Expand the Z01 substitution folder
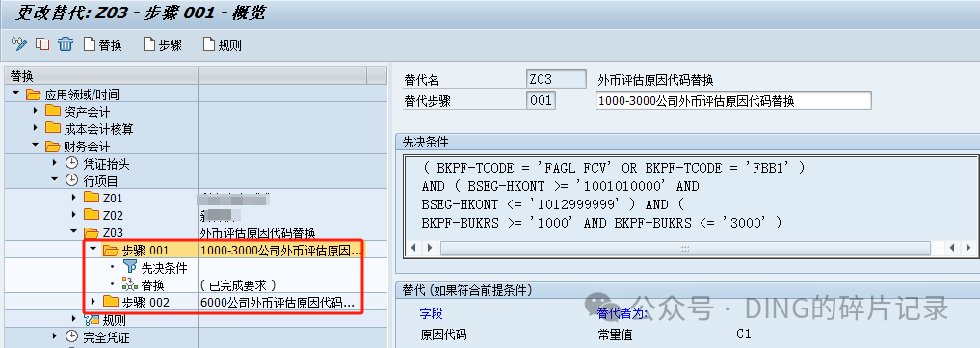The image size is (980, 348). coord(74,198)
